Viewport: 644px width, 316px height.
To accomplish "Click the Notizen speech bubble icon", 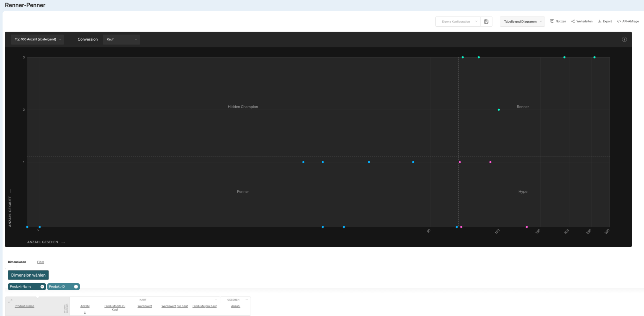I will click(552, 21).
